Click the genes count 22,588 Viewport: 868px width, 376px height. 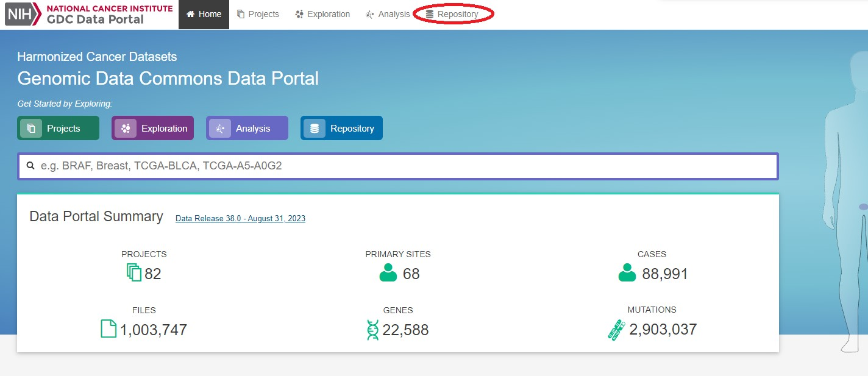coord(405,330)
